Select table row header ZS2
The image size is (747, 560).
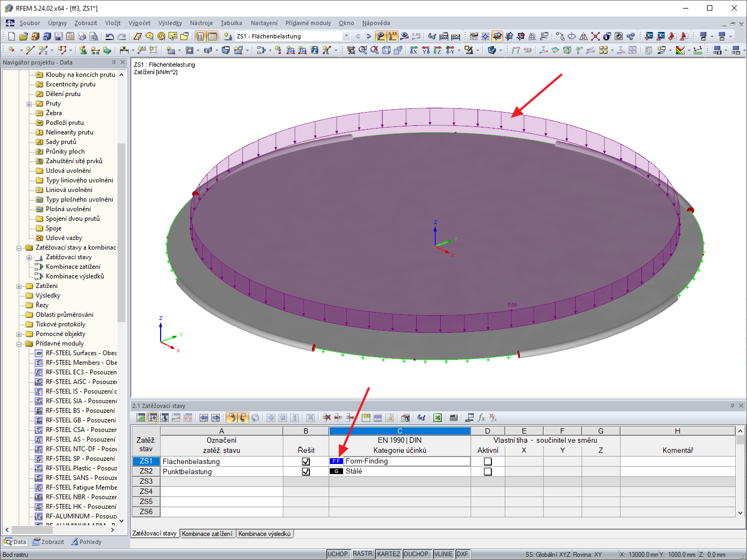(x=146, y=471)
